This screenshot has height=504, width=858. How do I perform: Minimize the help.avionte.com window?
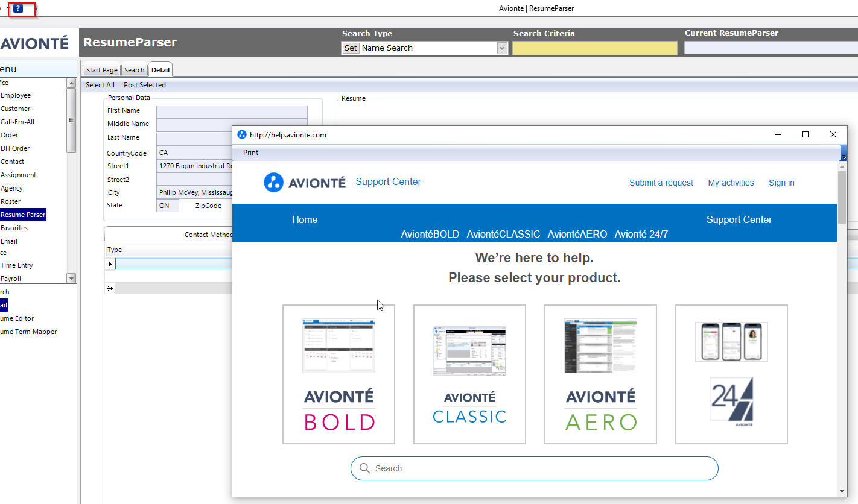click(778, 134)
